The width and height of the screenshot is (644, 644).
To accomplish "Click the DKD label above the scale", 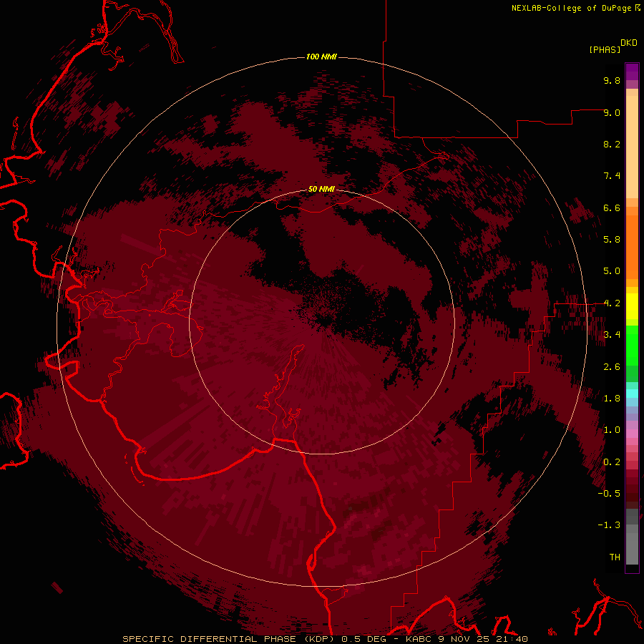I will click(629, 43).
